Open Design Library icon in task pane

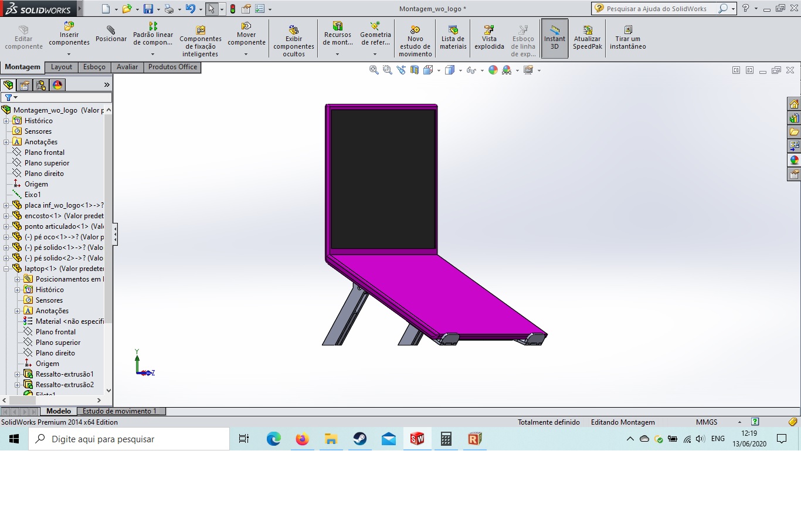pos(794,118)
